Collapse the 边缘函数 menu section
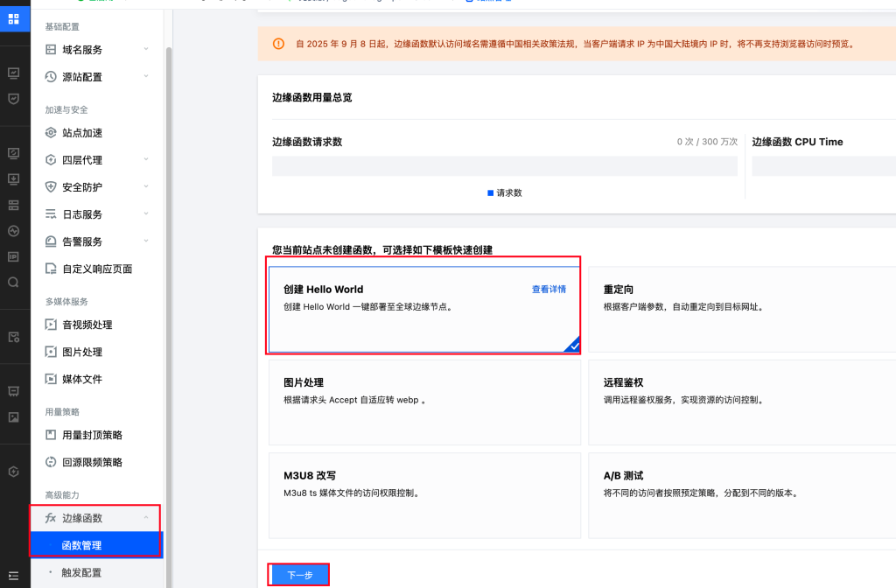Viewport: 896px width, 588px height. (146, 518)
